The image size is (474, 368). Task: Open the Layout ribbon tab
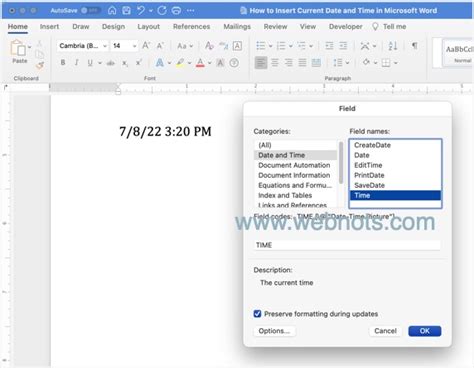tap(149, 27)
